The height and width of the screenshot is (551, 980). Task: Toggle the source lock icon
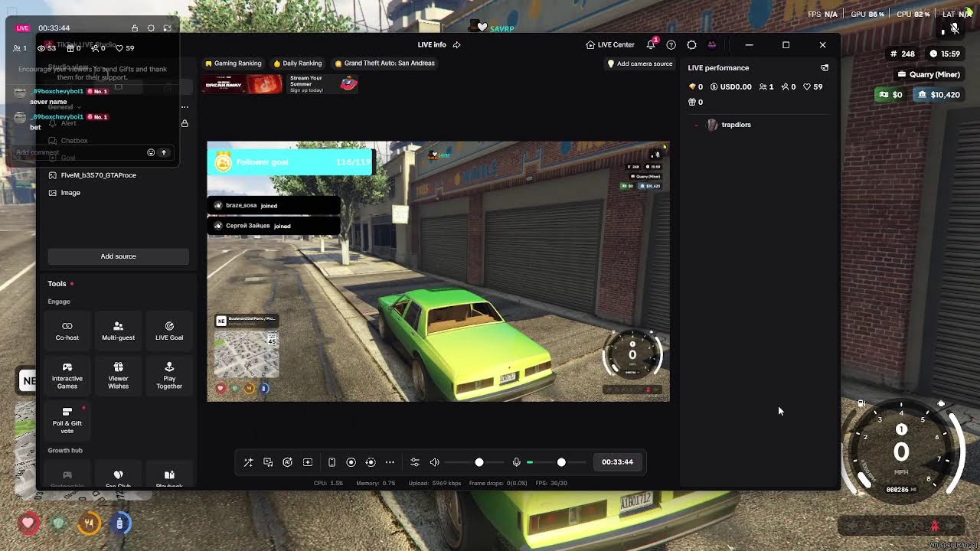[x=185, y=123]
